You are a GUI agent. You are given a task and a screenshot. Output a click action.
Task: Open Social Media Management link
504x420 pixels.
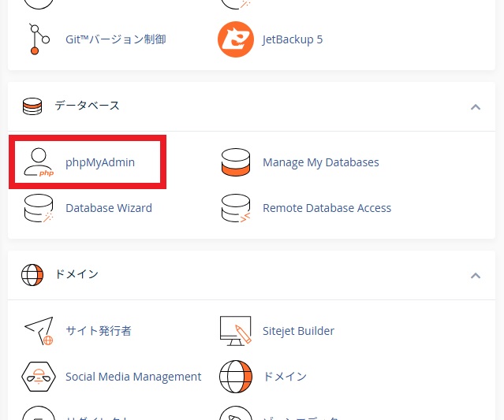click(133, 377)
